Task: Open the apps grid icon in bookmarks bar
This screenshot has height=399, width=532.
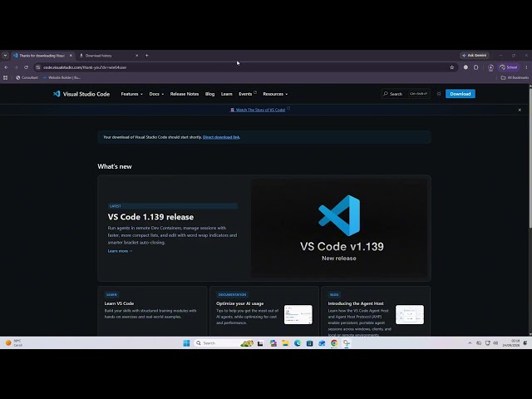Action: click(5, 77)
